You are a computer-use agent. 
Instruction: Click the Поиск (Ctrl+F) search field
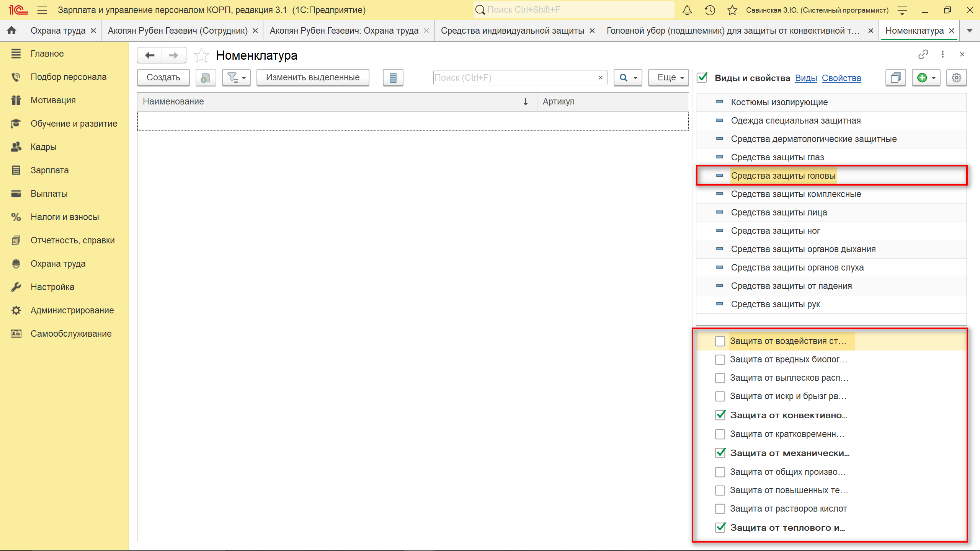pyautogui.click(x=513, y=78)
